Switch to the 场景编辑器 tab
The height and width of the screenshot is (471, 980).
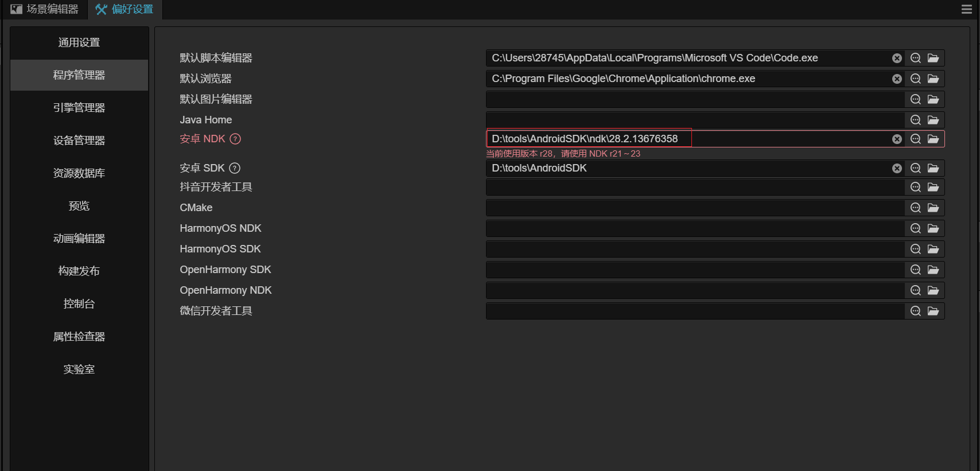tap(45, 9)
